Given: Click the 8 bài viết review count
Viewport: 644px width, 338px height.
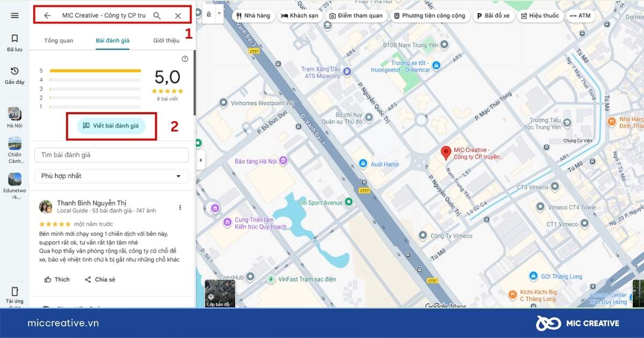Looking at the screenshot, I should (x=167, y=99).
